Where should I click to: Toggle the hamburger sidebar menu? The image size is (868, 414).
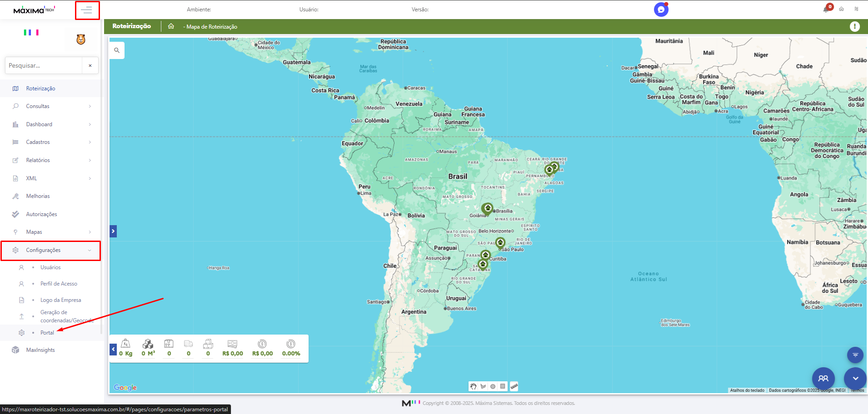coord(87,10)
